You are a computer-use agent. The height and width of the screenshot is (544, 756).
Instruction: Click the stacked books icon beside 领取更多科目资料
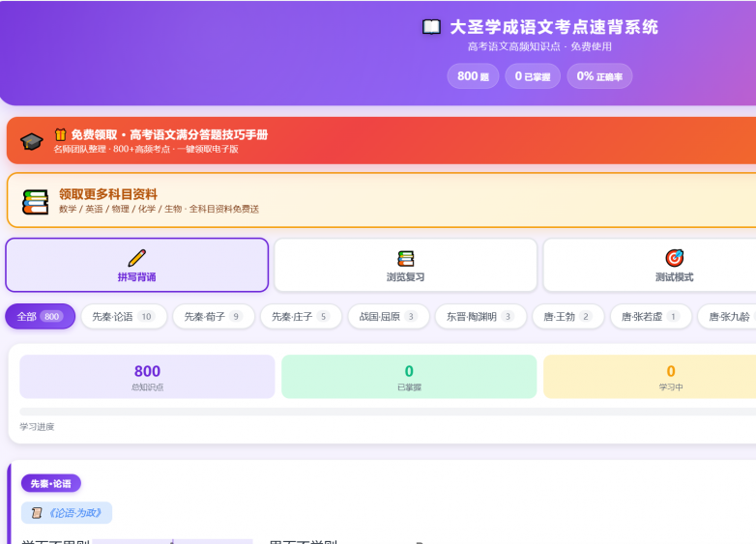pyautogui.click(x=35, y=202)
